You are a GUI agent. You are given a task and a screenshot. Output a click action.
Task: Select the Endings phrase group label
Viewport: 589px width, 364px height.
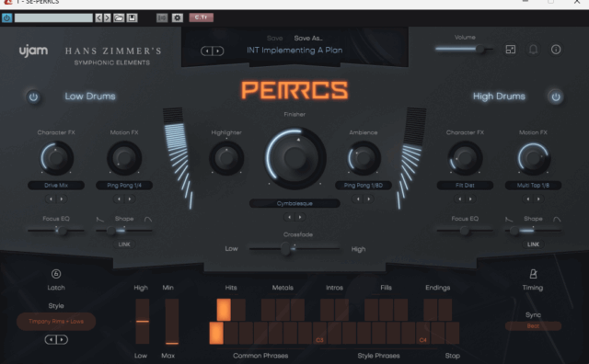[438, 288]
